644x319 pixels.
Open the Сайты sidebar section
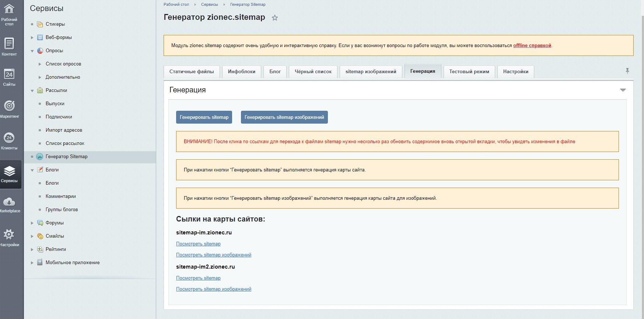click(9, 77)
